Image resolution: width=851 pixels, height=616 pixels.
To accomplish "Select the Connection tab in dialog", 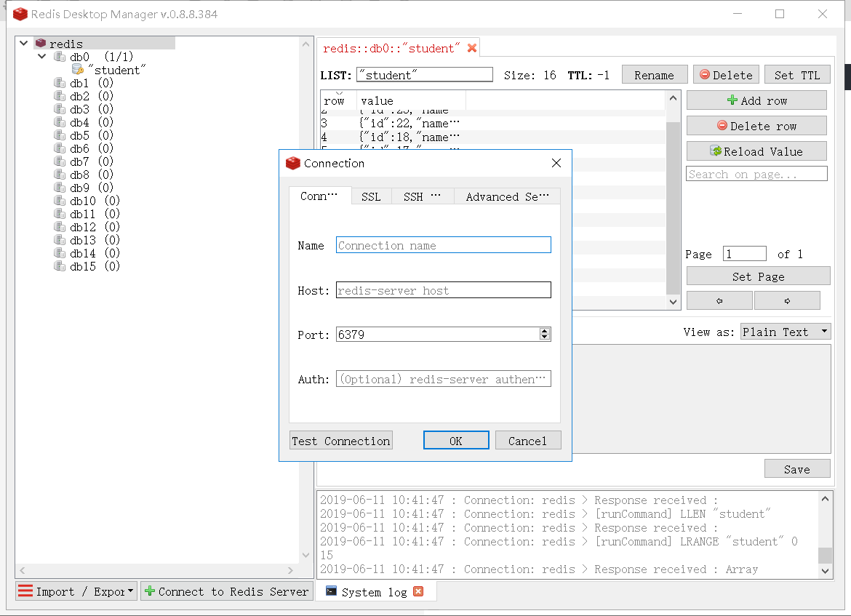I will pos(319,196).
